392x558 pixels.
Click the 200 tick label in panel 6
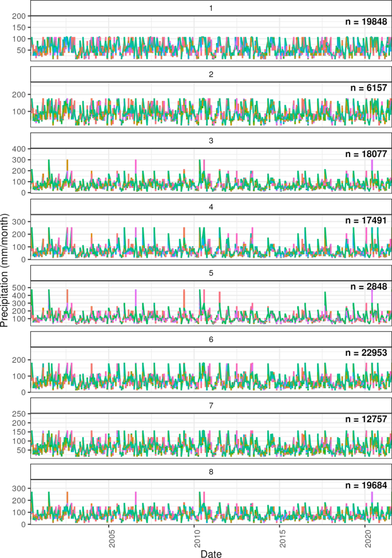(19, 360)
